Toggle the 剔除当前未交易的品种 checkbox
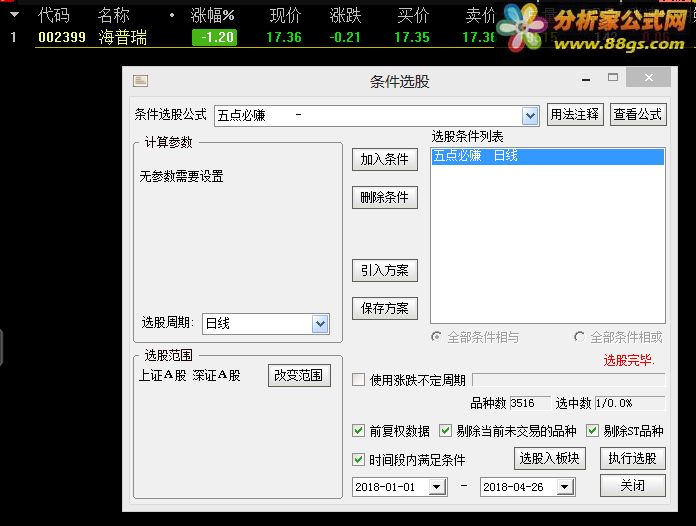The width and height of the screenshot is (696, 526). 445,431
